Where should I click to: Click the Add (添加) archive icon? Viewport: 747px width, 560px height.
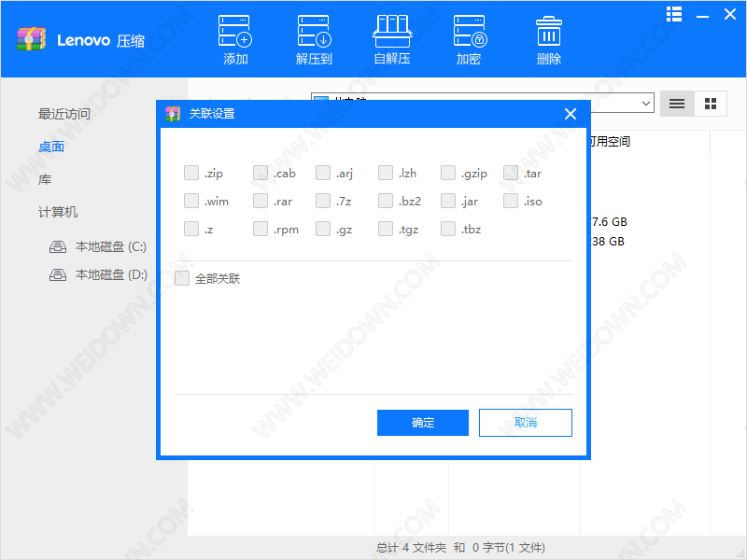point(235,32)
